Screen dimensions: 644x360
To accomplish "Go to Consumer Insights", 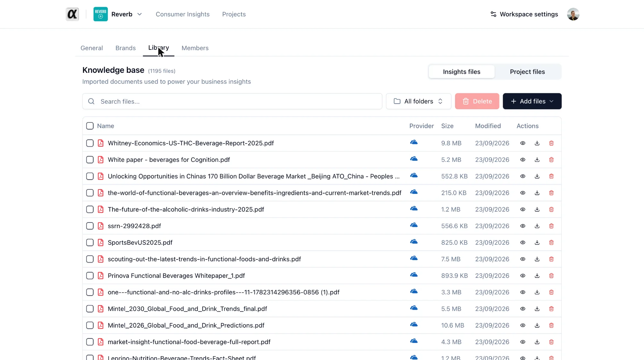I will 183,14.
